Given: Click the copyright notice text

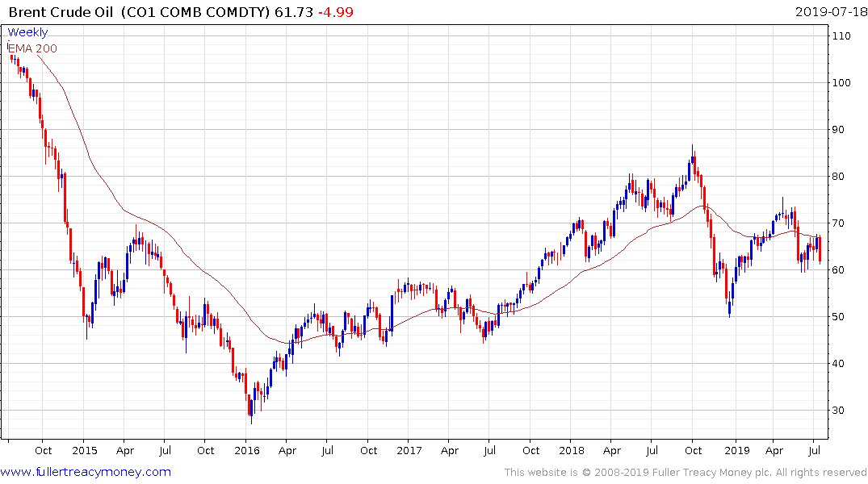Looking at the screenshot, I should tap(686, 473).
